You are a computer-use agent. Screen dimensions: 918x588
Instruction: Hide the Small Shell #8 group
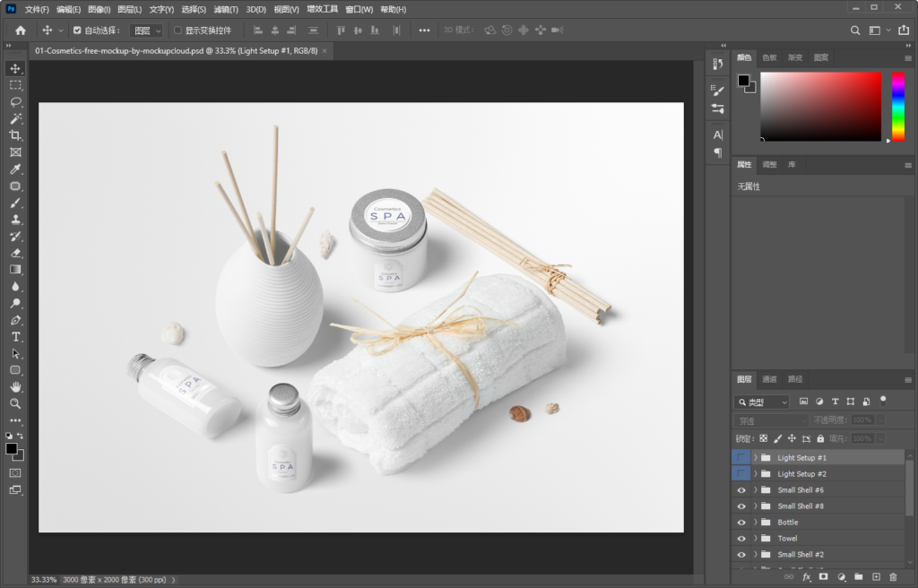741,506
